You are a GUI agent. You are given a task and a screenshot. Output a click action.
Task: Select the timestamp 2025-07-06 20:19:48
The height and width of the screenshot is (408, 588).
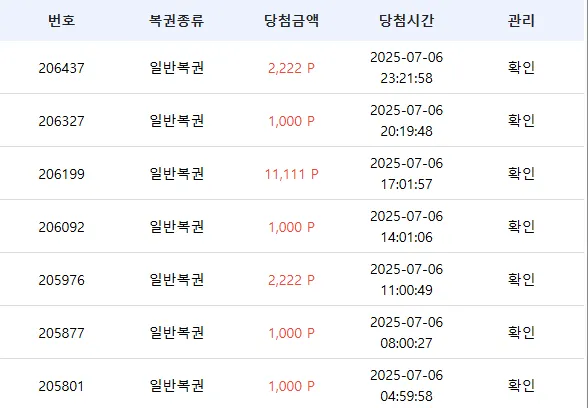pos(406,121)
